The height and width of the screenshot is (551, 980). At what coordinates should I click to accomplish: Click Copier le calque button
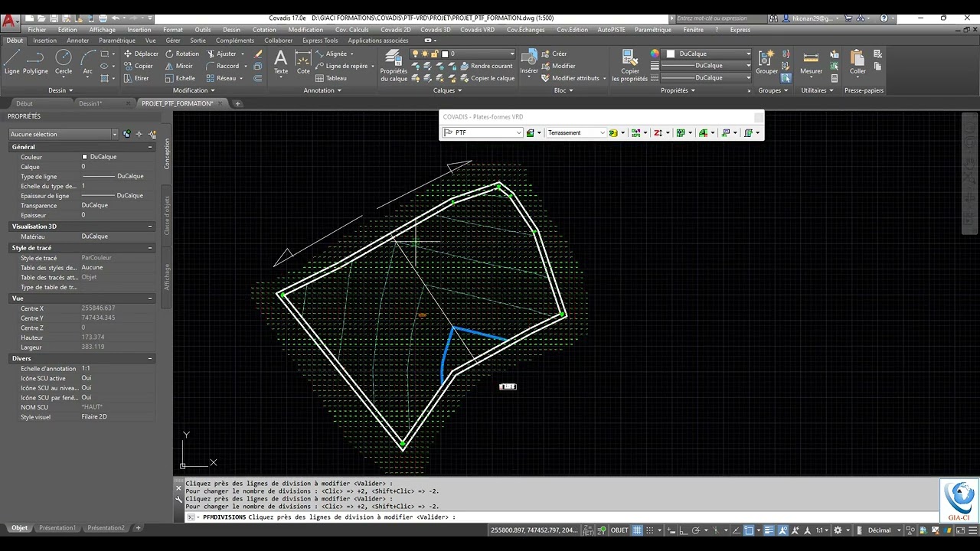(487, 78)
